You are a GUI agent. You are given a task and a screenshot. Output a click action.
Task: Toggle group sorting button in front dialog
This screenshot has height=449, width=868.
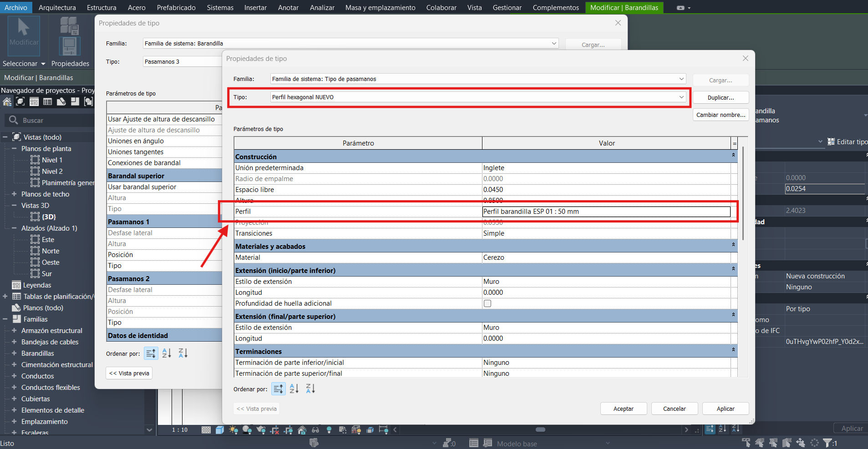(x=278, y=389)
